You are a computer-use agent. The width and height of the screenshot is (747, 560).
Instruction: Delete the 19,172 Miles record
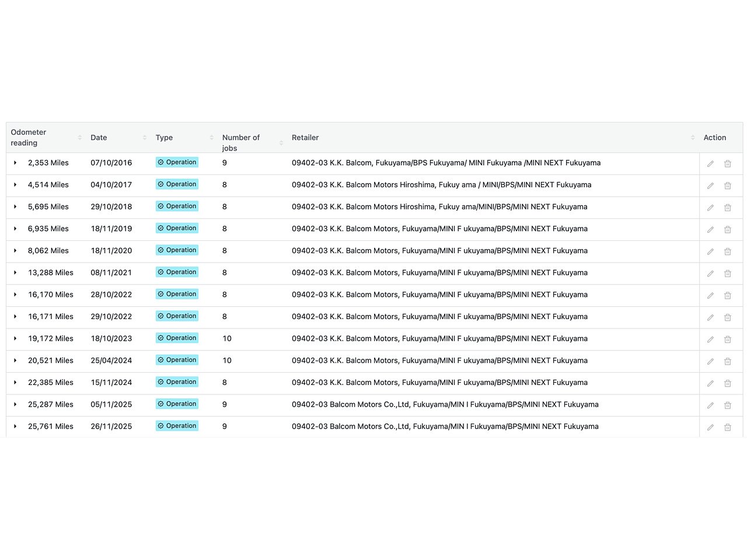coord(728,339)
